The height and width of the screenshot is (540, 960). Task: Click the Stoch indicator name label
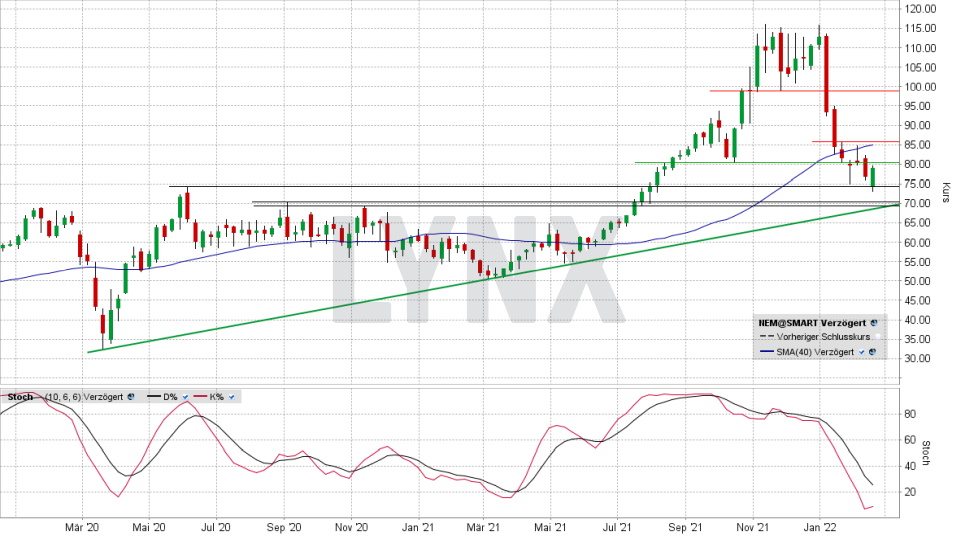[x=19, y=397]
